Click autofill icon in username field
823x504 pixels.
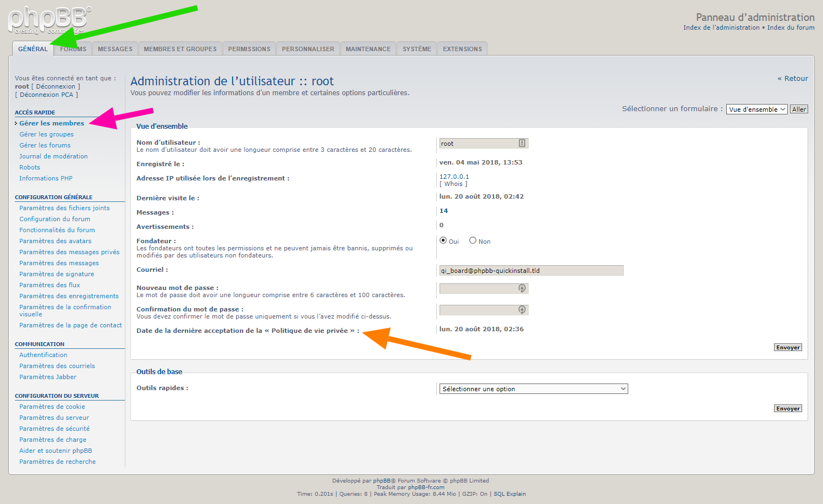click(x=522, y=144)
